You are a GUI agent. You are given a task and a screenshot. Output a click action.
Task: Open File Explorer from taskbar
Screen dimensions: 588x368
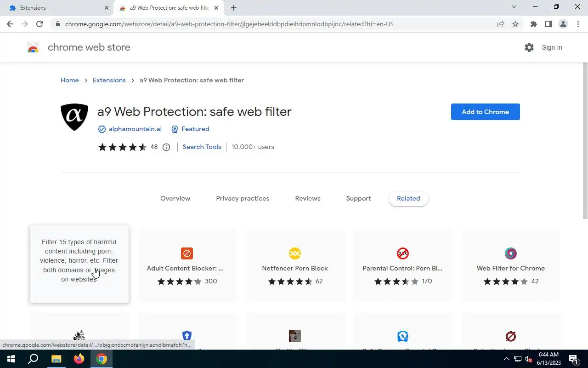pos(56,359)
